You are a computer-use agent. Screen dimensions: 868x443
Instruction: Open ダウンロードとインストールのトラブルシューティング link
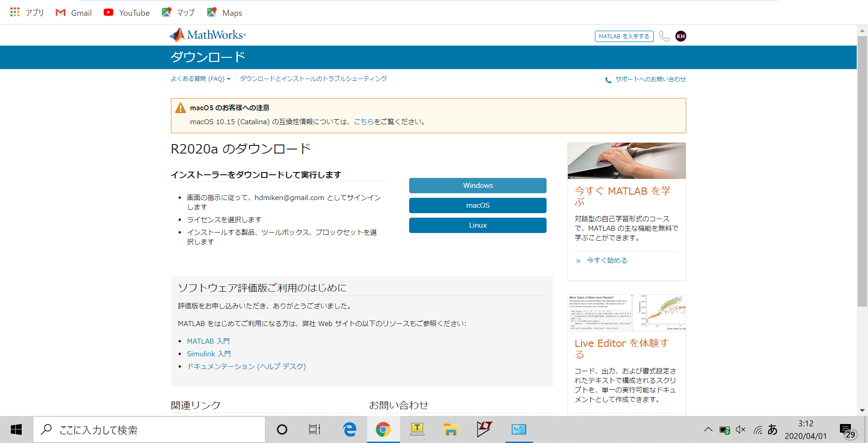pos(313,79)
